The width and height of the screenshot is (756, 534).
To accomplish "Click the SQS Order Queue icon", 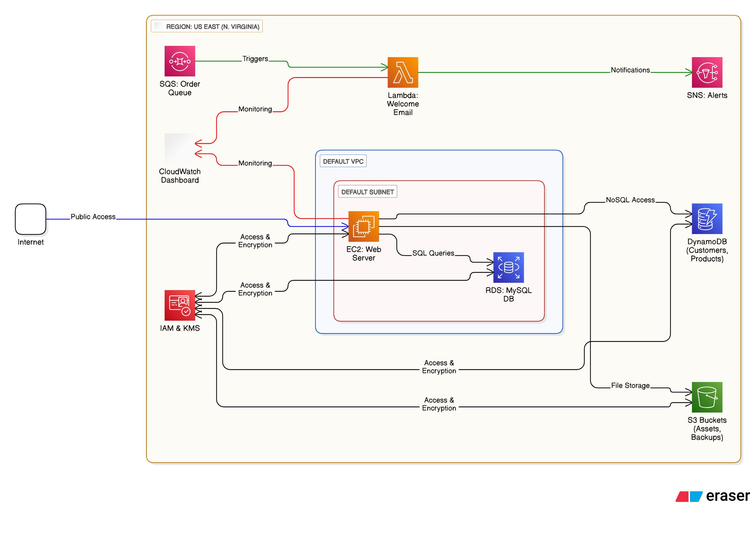I will tap(180, 61).
